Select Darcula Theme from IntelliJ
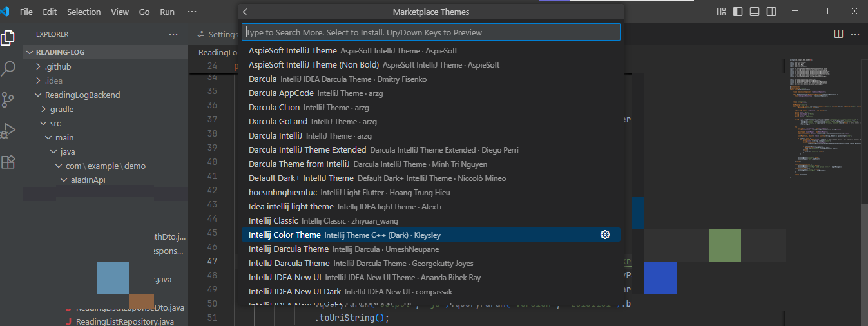 click(x=431, y=164)
